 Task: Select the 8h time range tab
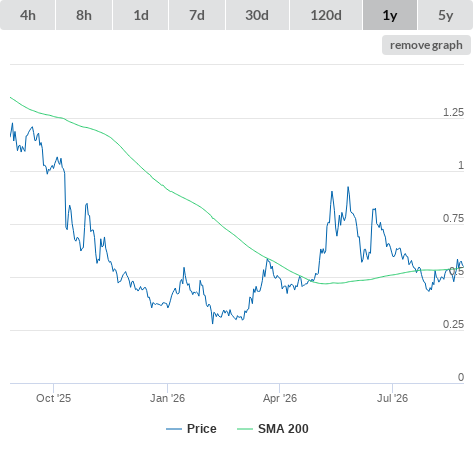[84, 15]
